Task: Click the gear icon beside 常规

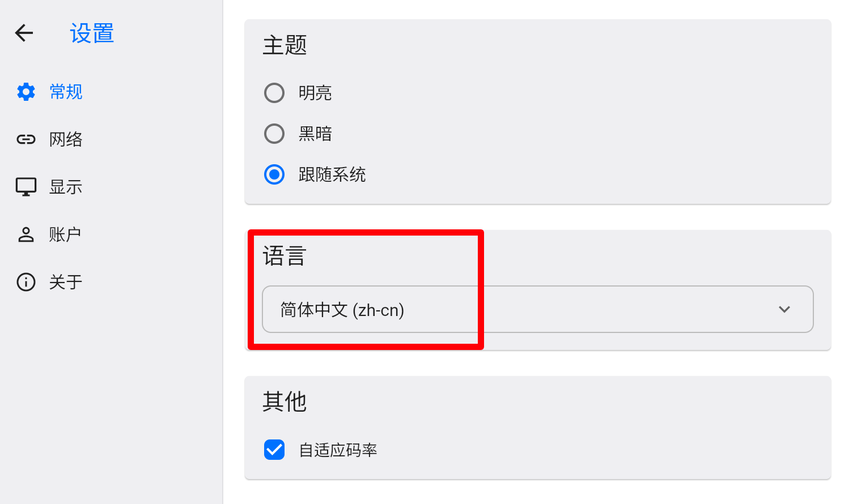Action: tap(26, 91)
